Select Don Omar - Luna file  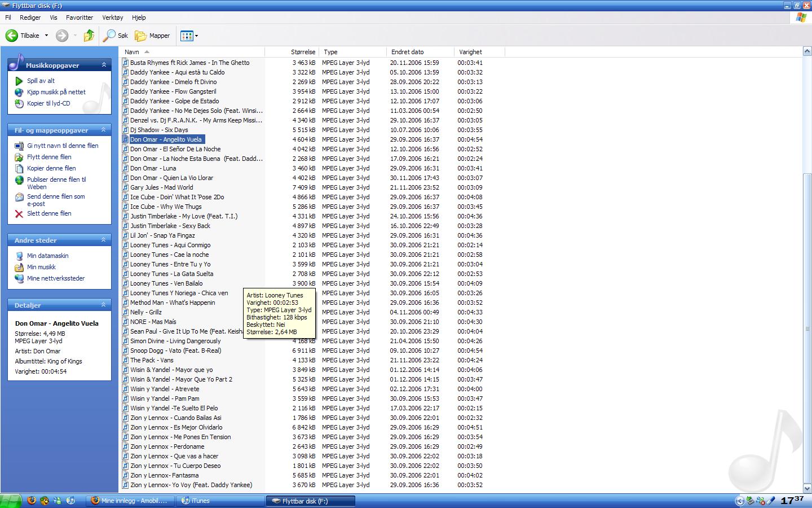[153, 168]
